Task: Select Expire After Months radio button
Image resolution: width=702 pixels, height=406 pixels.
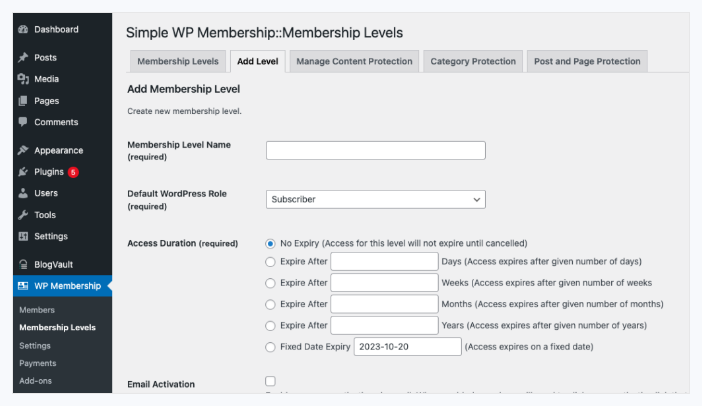Action: [270, 304]
